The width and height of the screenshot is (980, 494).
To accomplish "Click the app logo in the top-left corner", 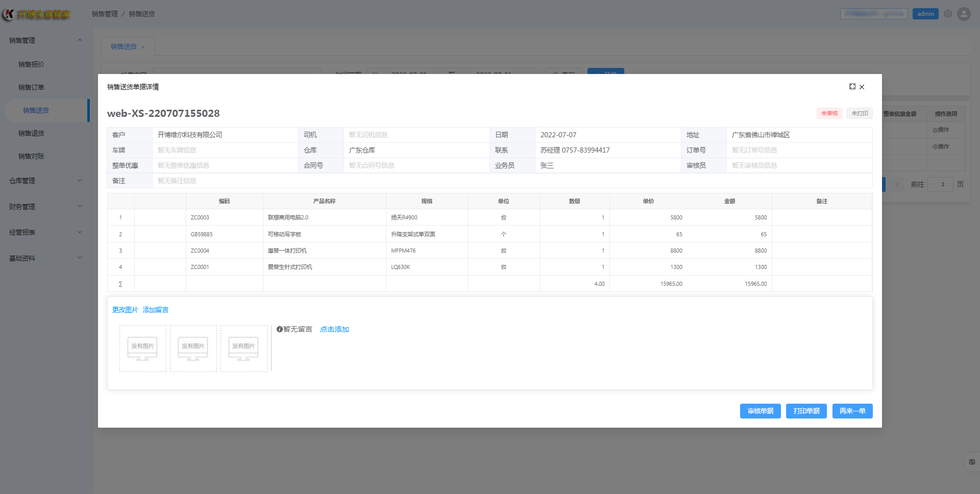I will pos(37,14).
